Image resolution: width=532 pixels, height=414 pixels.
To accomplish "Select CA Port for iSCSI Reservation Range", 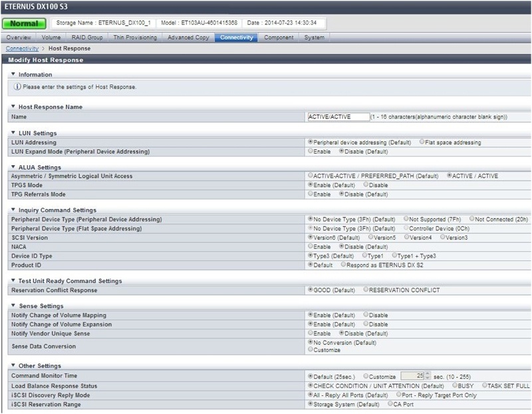I will coord(390,404).
